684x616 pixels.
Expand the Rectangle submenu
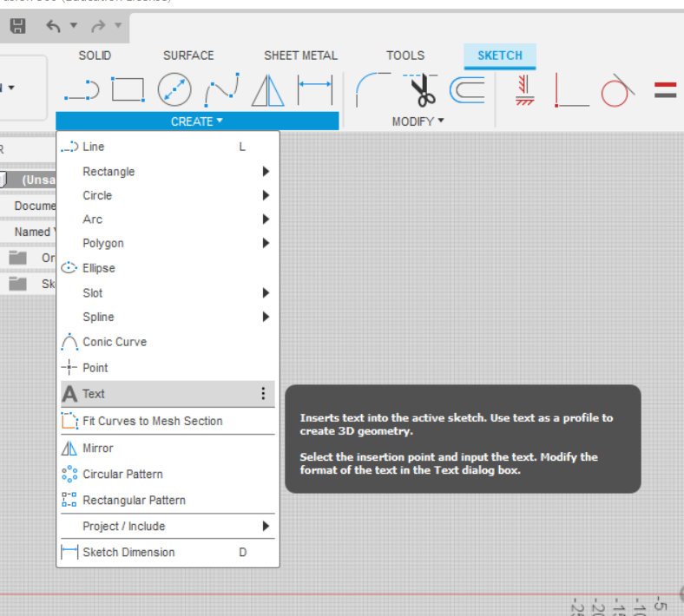tap(168, 171)
